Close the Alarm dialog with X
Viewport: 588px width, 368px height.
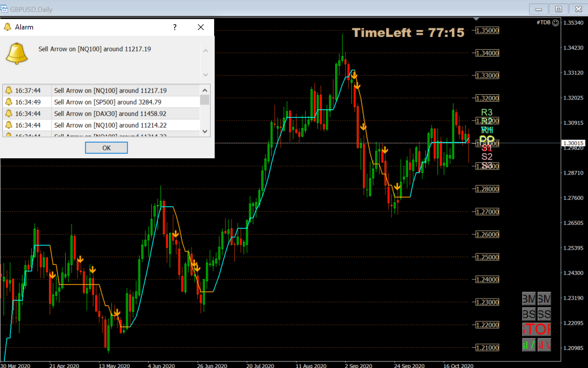(x=201, y=27)
